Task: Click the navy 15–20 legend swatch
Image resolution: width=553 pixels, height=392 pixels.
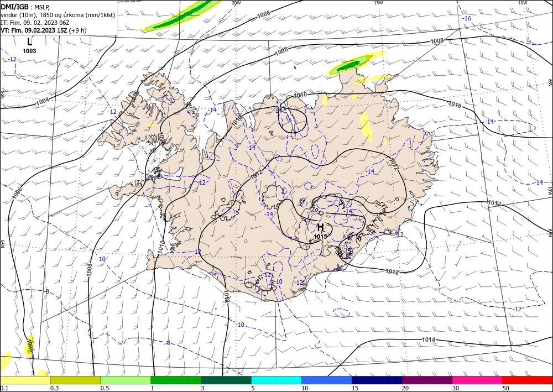Action: pyautogui.click(x=377, y=380)
